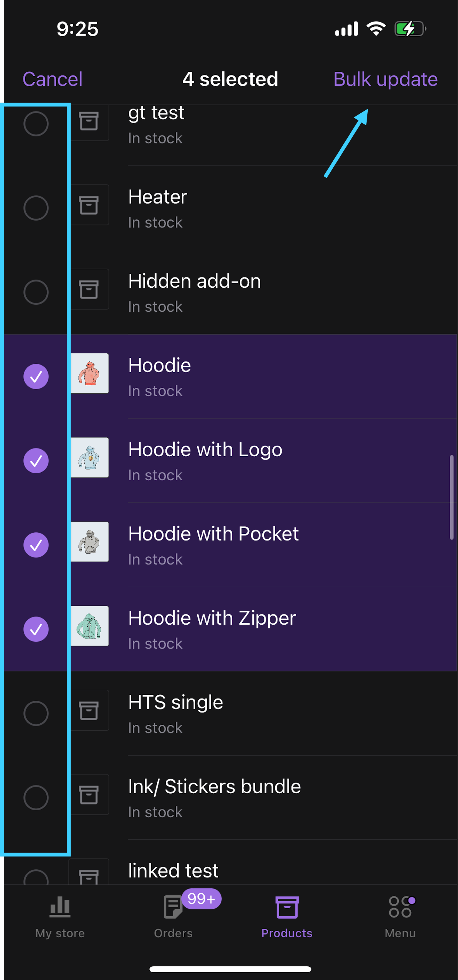The width and height of the screenshot is (458, 980).
Task: Tap the Heater placeholder product icon
Action: [89, 205]
